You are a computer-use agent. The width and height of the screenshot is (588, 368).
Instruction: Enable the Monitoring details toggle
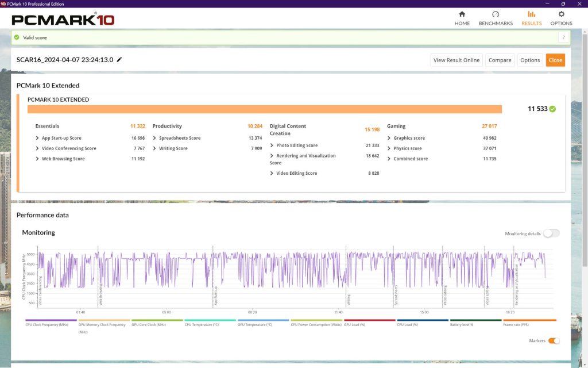click(x=551, y=233)
